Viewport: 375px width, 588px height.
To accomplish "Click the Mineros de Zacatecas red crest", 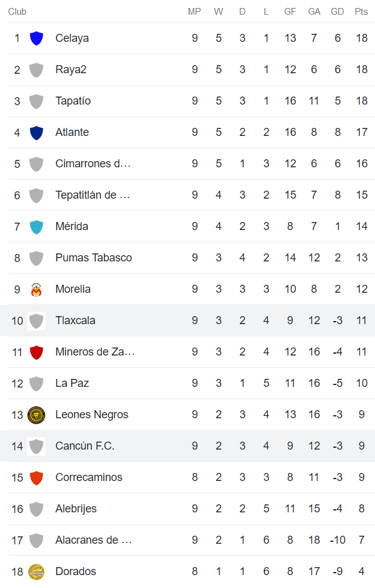I will click(36, 352).
